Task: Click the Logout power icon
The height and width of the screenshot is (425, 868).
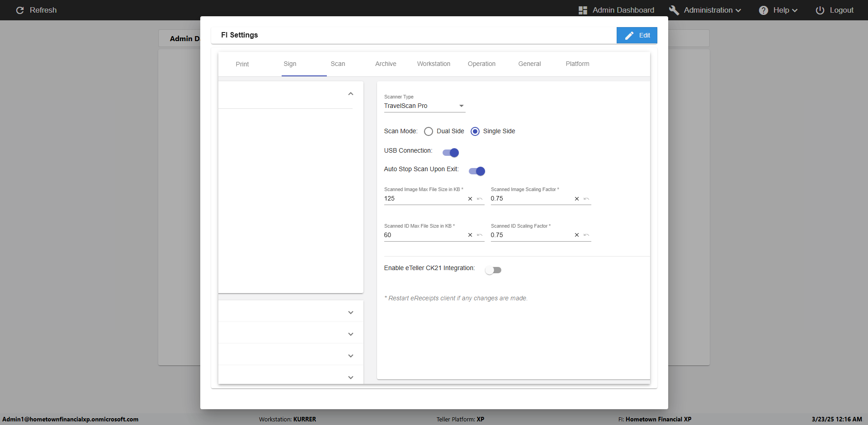Action: [820, 10]
